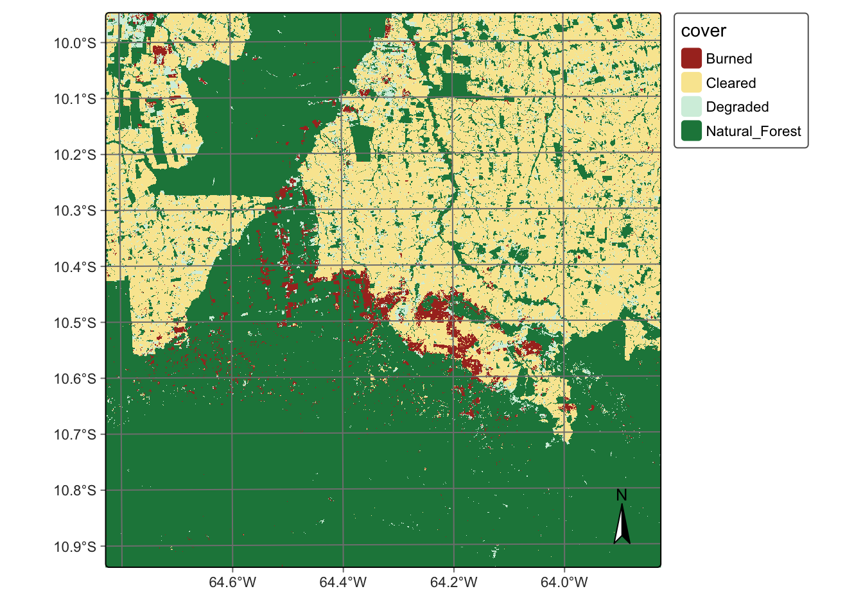This screenshot has height=616, width=863.
Task: Click the Burned red legend swatch
Action: click(x=691, y=58)
